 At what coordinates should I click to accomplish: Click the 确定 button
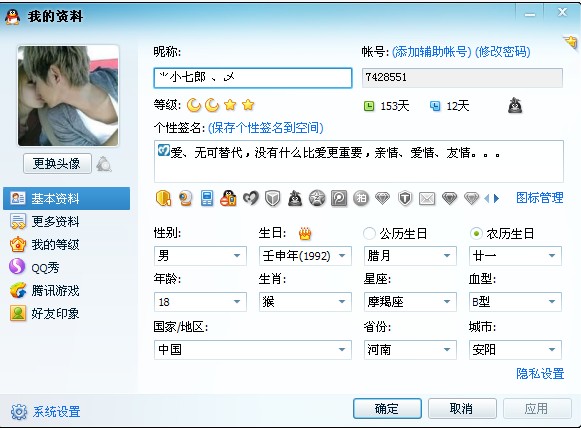coord(387,408)
